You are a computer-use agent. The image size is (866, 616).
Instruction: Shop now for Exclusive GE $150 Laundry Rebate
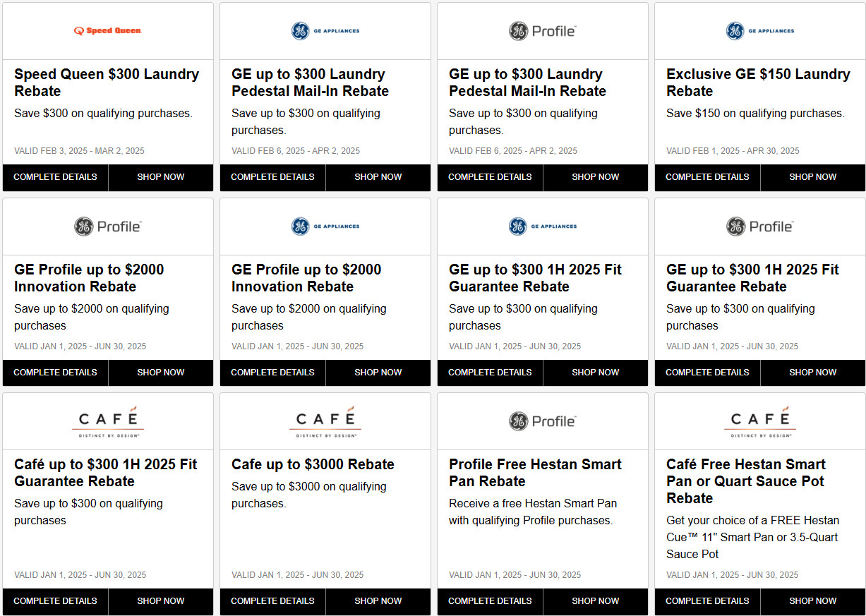[813, 177]
